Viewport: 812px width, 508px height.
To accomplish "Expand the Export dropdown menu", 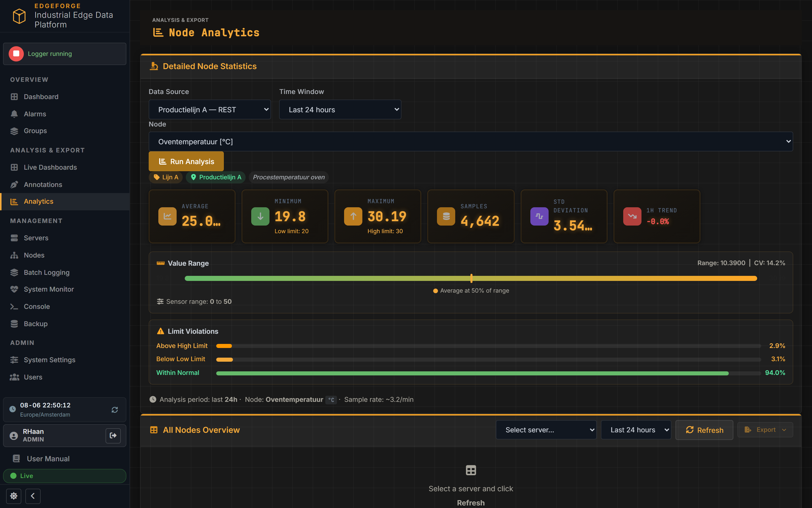I will point(765,430).
